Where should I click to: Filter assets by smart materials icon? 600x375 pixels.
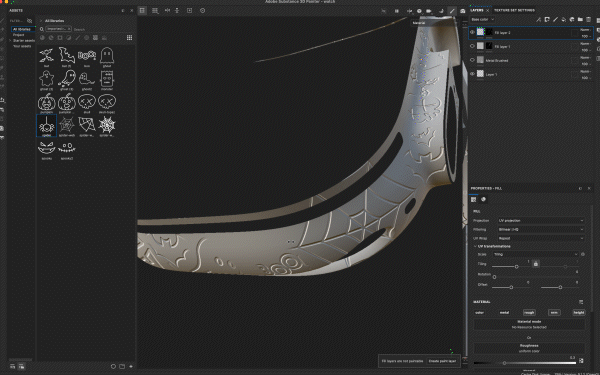click(51, 38)
